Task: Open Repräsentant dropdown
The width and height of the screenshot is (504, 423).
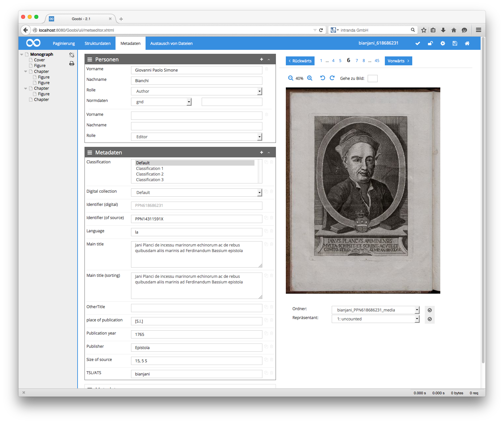Action: pyautogui.click(x=376, y=319)
